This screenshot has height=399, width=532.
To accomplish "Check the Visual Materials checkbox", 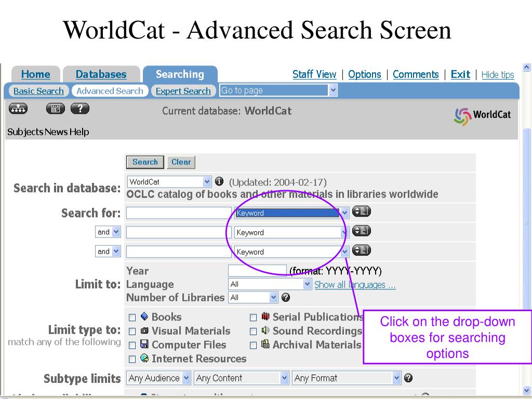I will pos(132,331).
